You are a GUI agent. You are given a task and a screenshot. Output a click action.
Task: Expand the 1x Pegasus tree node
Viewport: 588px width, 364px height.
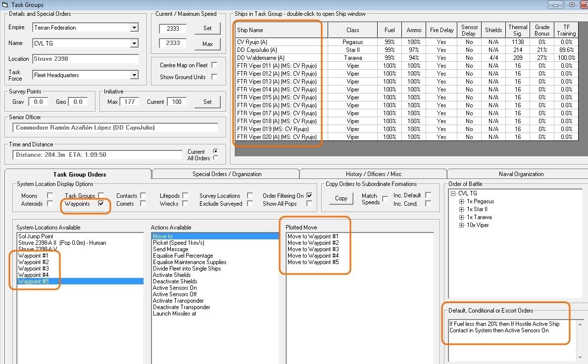462,201
